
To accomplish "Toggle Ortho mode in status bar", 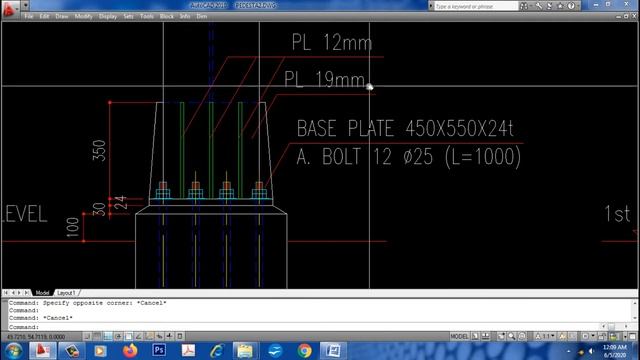I will [108, 336].
